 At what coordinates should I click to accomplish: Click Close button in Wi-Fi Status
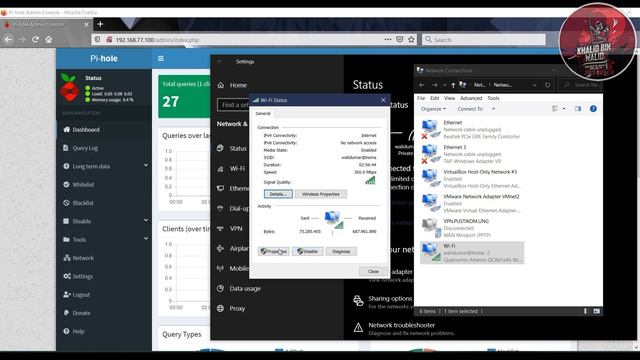coord(373,271)
